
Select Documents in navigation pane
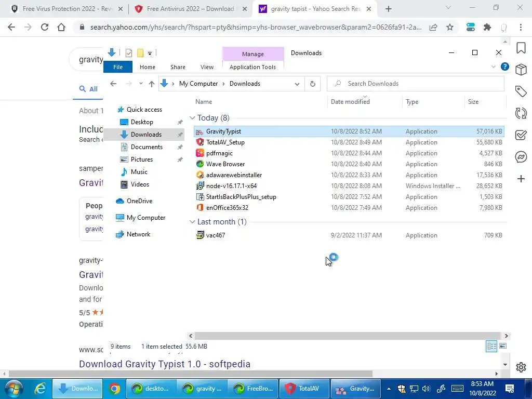pos(147,147)
